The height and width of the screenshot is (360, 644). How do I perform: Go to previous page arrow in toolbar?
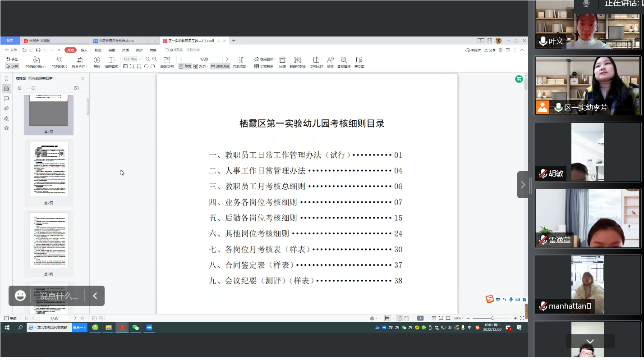[181, 59]
